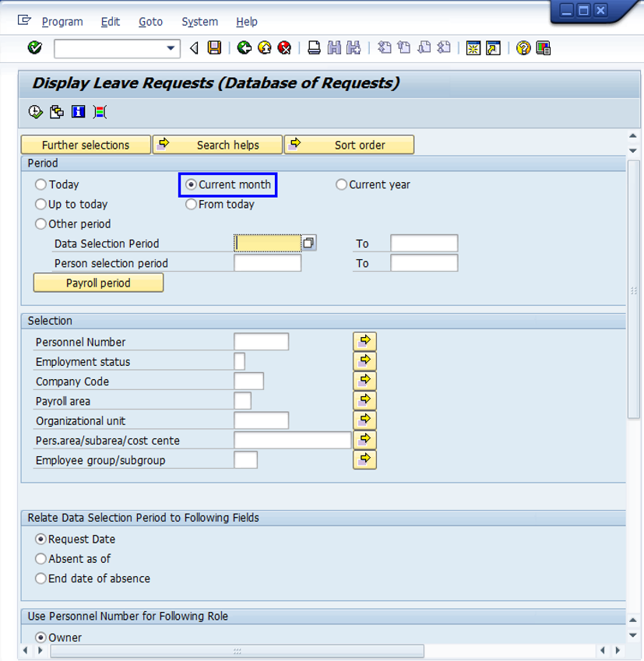Click the scroll-down arrow at top right

click(632, 150)
